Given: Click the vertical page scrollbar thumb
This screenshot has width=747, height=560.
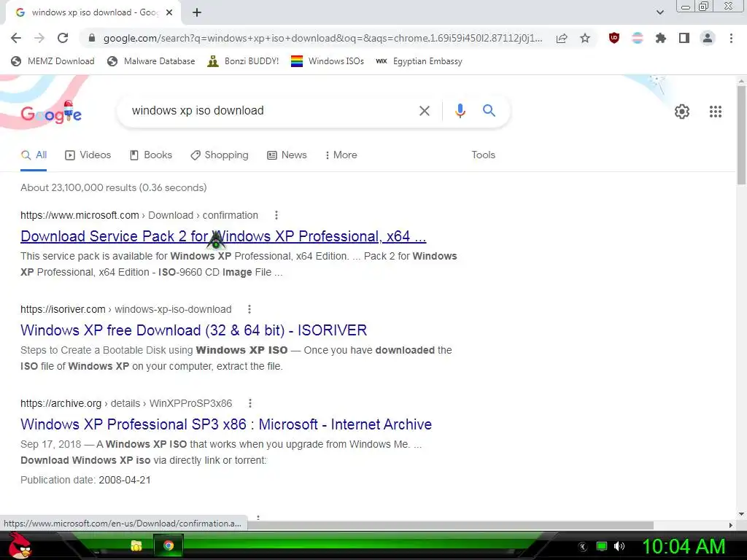Looking at the screenshot, I should click(741, 135).
